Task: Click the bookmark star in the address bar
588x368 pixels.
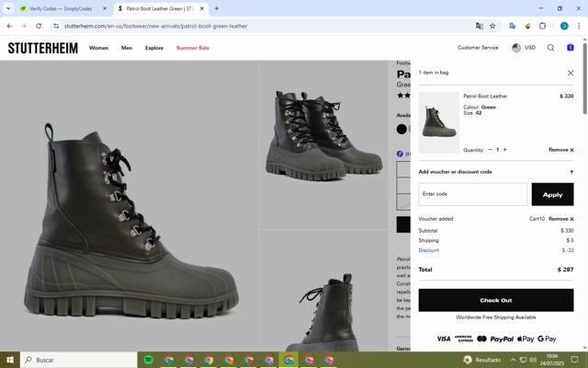Action: (x=492, y=26)
